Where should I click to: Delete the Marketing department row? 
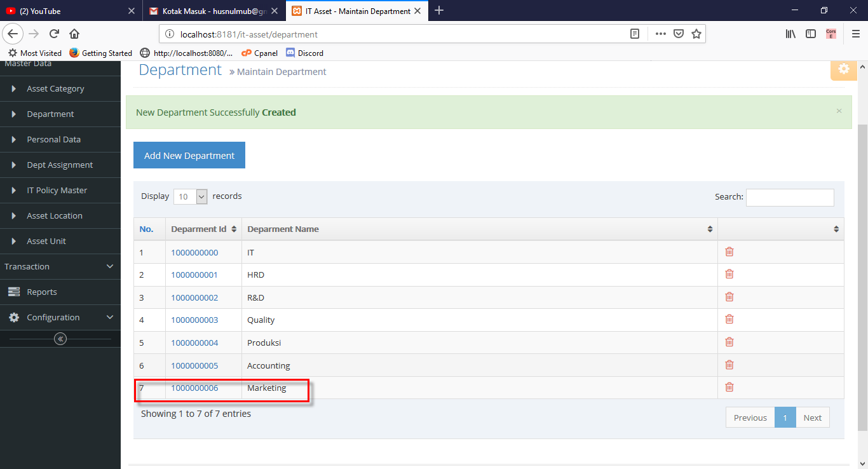(729, 387)
